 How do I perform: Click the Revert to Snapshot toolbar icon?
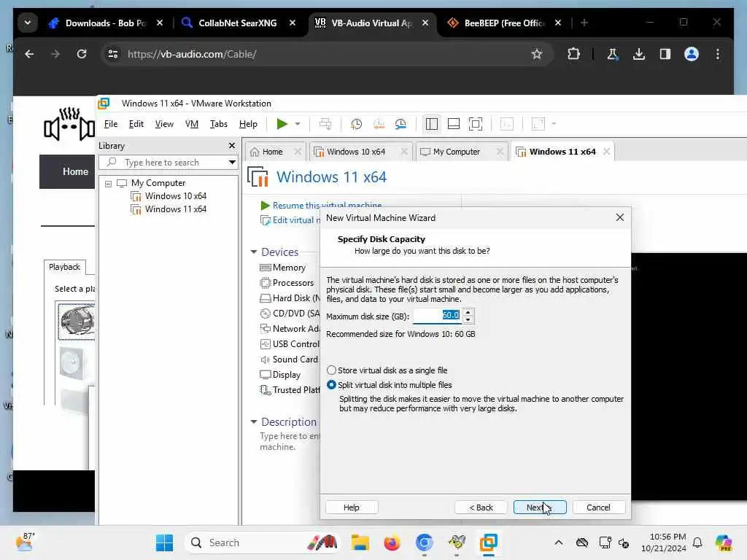(379, 124)
